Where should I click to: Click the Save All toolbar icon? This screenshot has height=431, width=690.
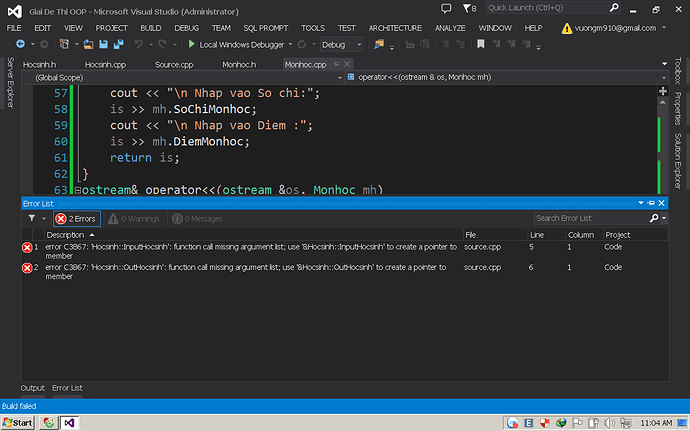tap(118, 45)
